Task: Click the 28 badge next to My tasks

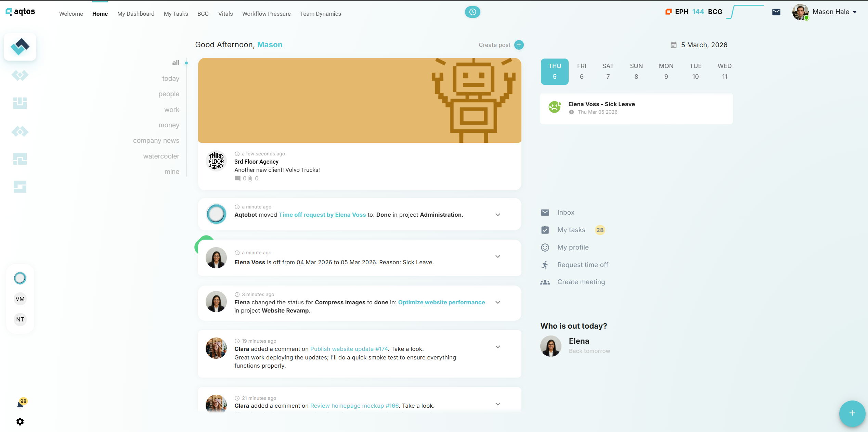Action: (x=600, y=230)
